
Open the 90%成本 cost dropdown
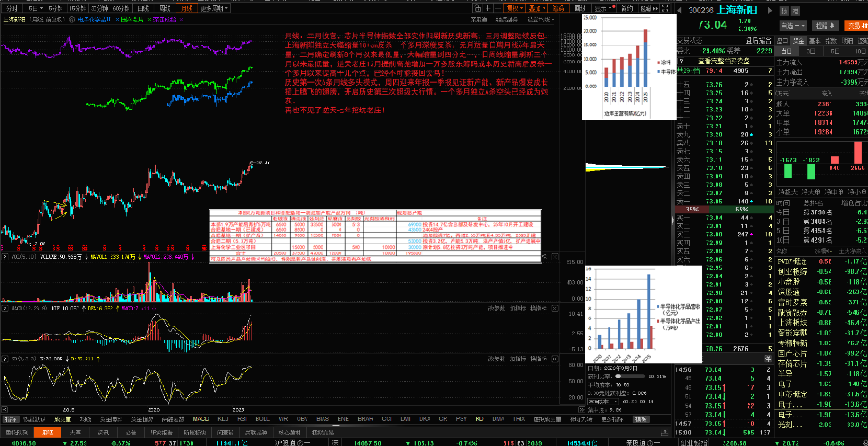tap(601, 400)
